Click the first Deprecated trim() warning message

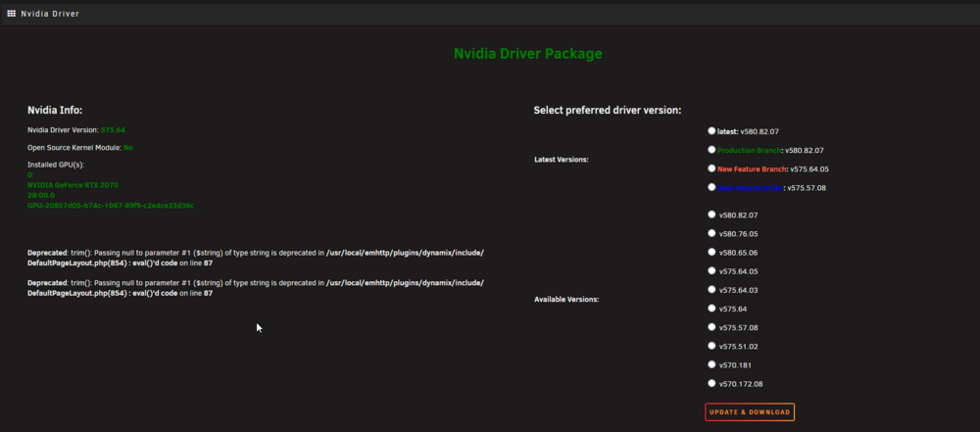point(256,258)
